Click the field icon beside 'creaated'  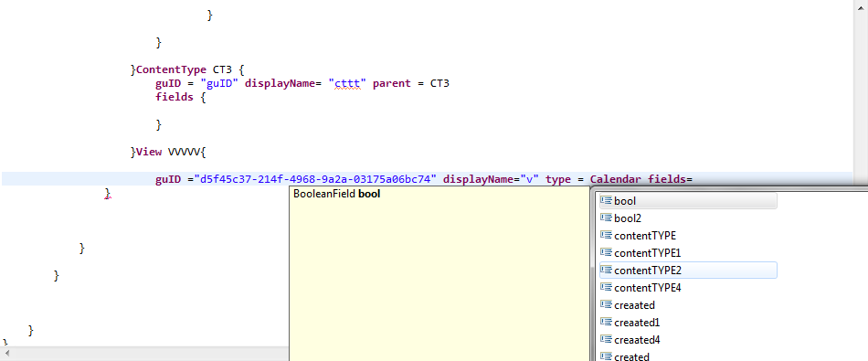pos(606,305)
